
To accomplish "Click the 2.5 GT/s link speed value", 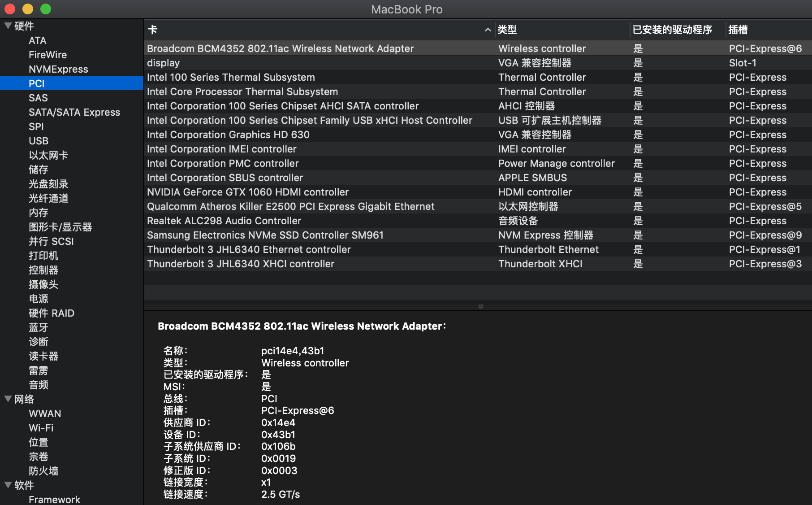I will pos(281,494).
